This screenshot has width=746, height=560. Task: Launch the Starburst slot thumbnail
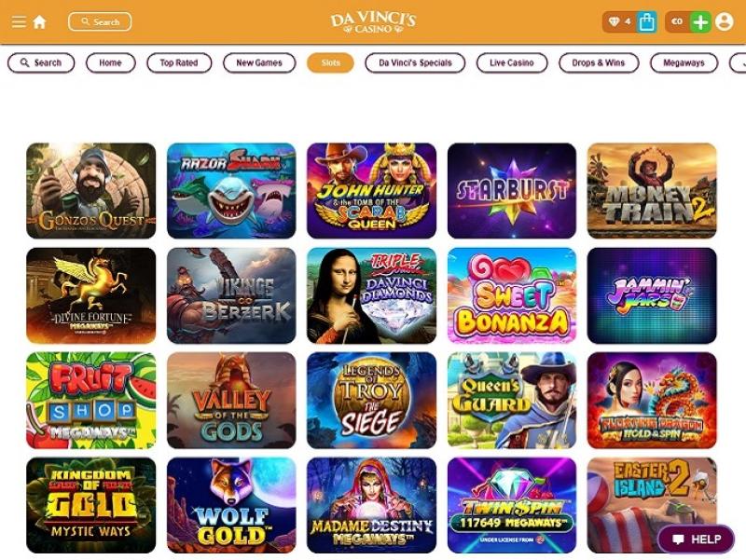click(x=511, y=191)
